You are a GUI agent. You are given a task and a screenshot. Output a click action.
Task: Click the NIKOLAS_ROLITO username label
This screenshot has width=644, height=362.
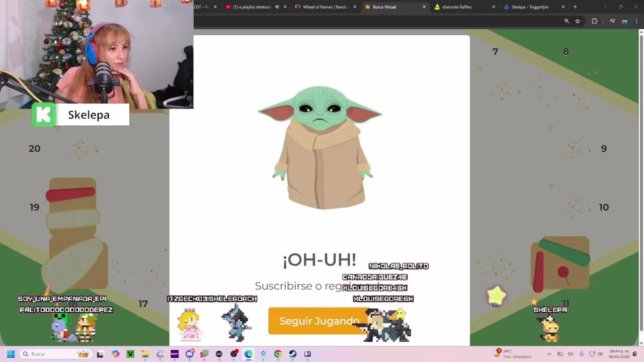coord(398,266)
